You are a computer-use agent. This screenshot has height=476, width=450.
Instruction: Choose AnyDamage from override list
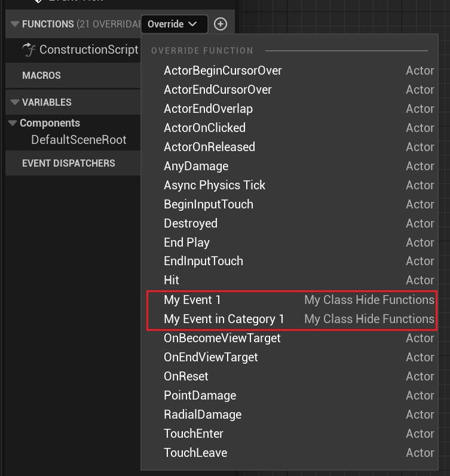click(196, 166)
